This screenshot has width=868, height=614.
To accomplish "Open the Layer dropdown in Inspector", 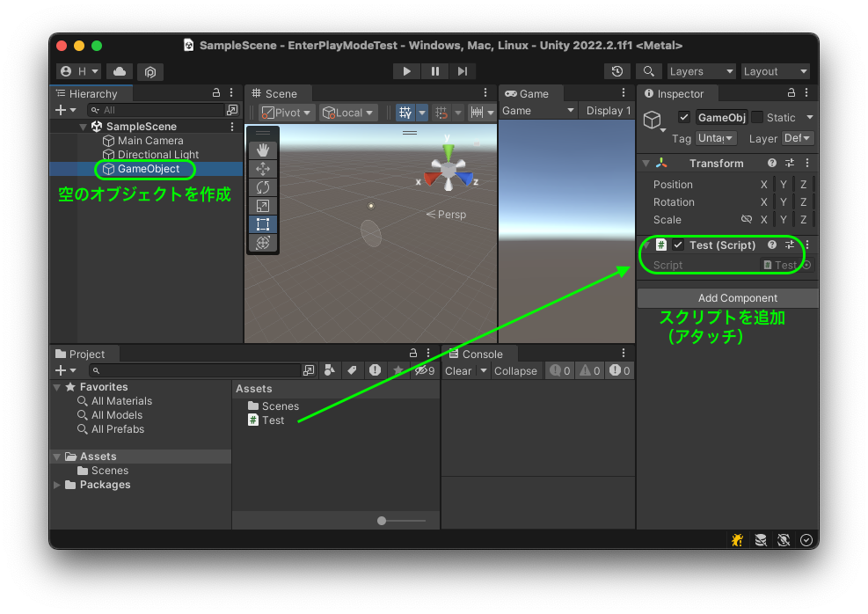I will [798, 138].
